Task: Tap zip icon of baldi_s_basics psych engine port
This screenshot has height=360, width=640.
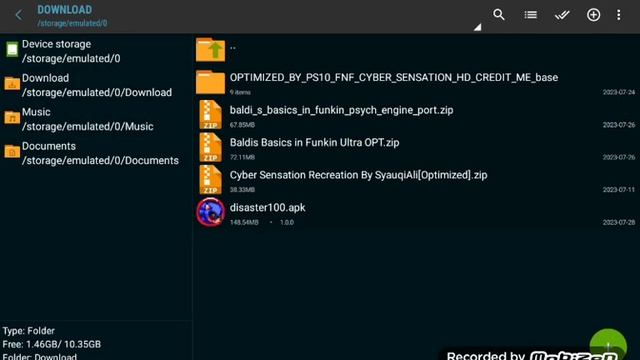Action: [x=210, y=115]
